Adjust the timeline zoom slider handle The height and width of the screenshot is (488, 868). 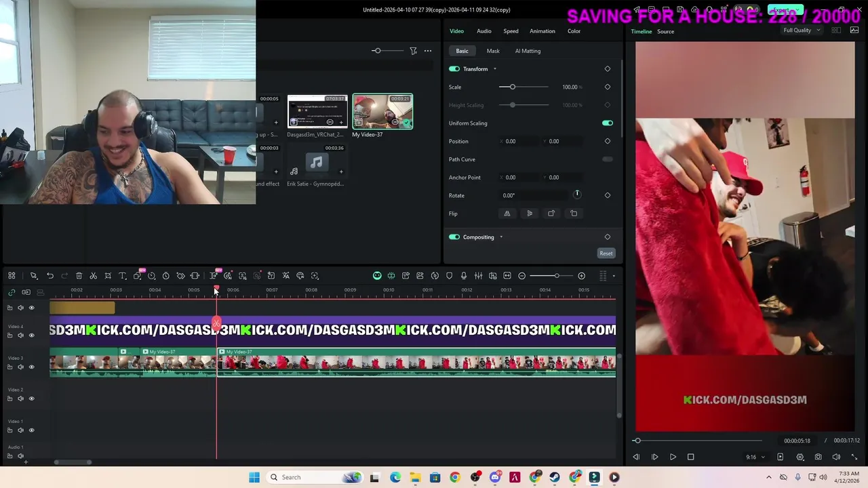[556, 276]
